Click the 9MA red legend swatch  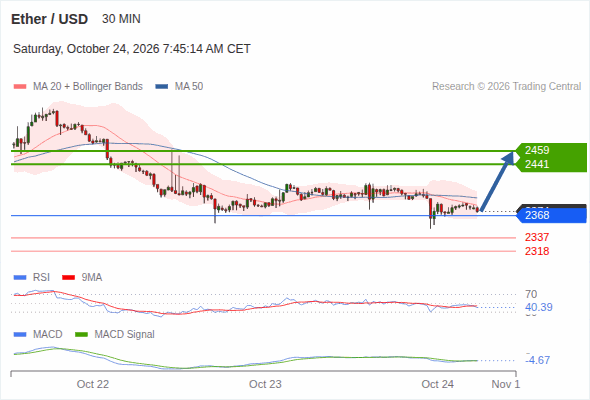click(68, 278)
